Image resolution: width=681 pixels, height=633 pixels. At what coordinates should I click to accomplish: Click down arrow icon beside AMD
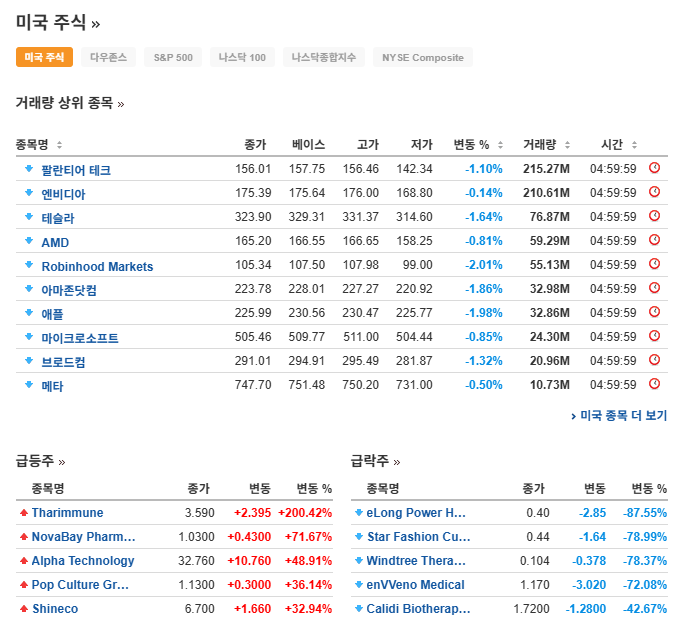(x=29, y=240)
